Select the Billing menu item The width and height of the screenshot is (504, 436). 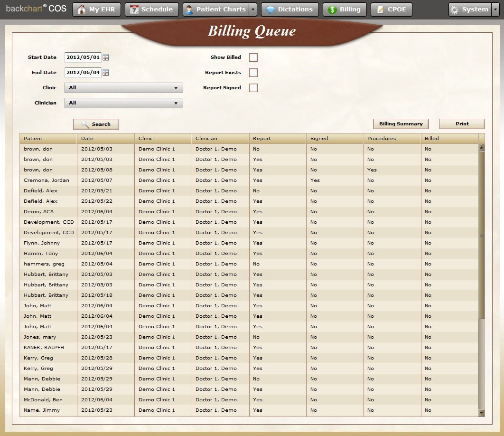(345, 9)
